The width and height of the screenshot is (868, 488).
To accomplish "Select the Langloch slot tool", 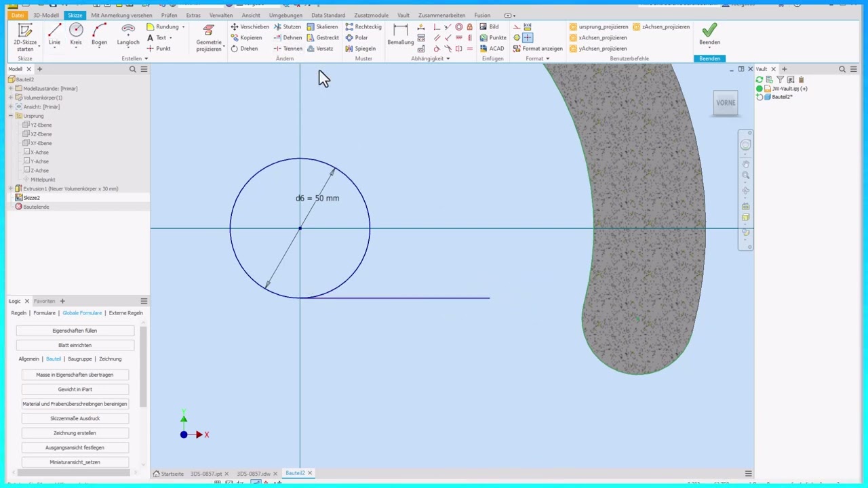I will click(128, 35).
